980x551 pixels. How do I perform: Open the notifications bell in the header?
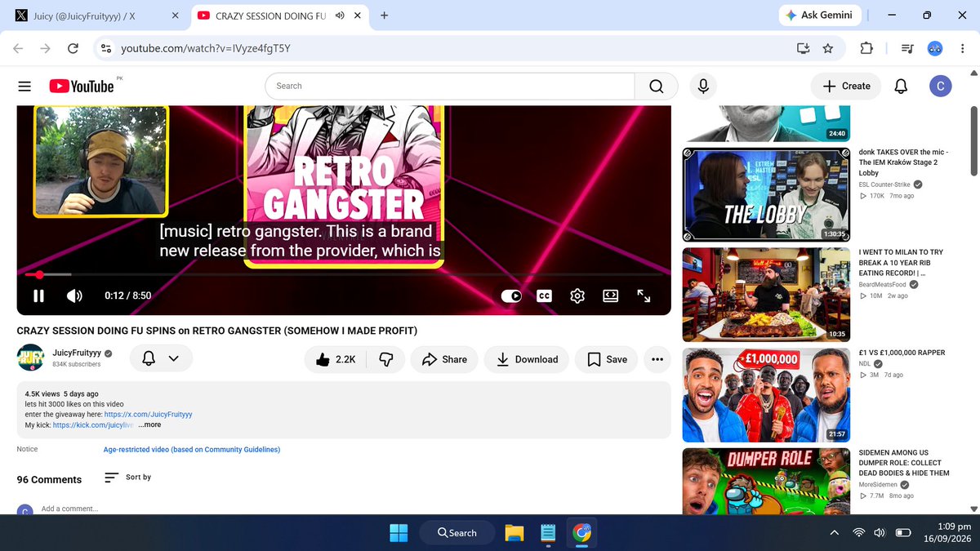click(x=901, y=86)
